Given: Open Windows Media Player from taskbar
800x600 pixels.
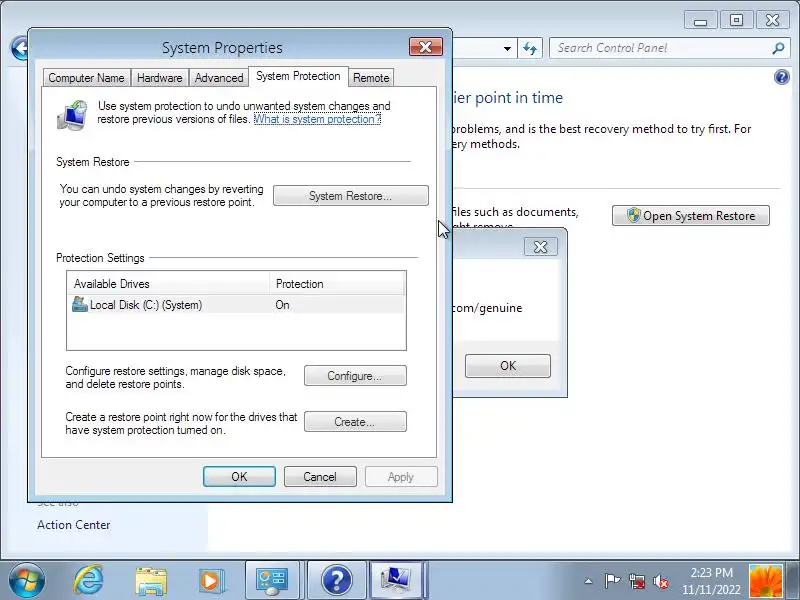Looking at the screenshot, I should pyautogui.click(x=210, y=581).
